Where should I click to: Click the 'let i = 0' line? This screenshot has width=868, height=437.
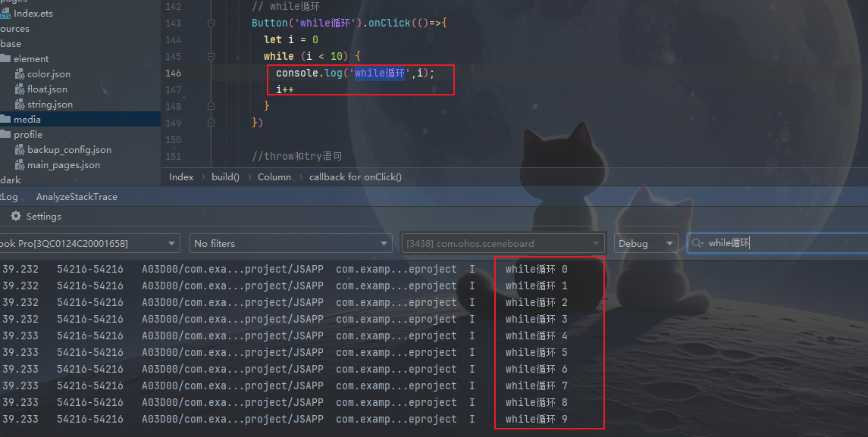(x=291, y=40)
